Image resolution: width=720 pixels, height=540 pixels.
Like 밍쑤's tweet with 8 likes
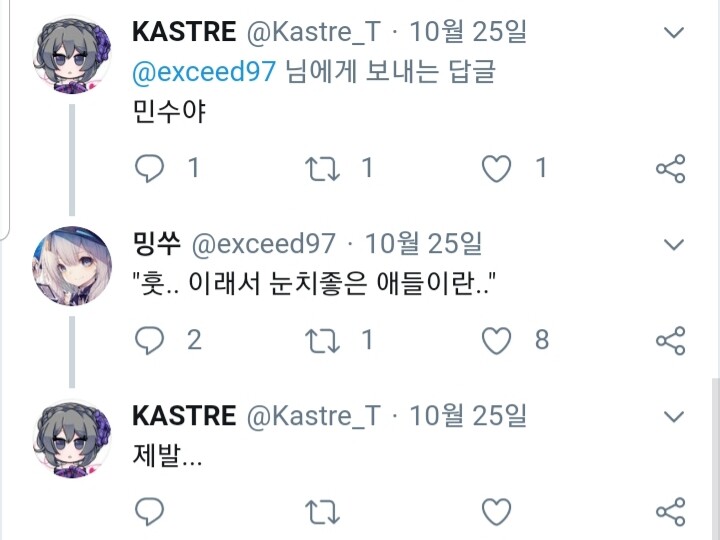click(x=497, y=340)
